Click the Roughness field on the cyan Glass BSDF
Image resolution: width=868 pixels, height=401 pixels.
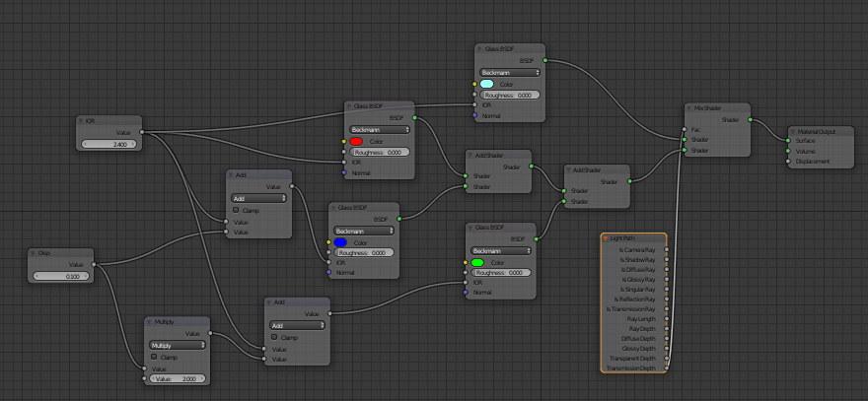(x=510, y=95)
